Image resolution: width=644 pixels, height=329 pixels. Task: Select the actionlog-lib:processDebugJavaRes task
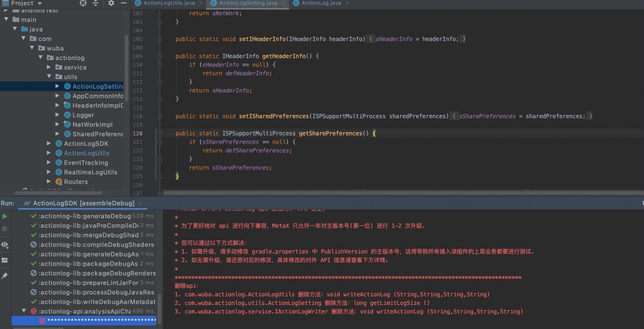pos(97,292)
